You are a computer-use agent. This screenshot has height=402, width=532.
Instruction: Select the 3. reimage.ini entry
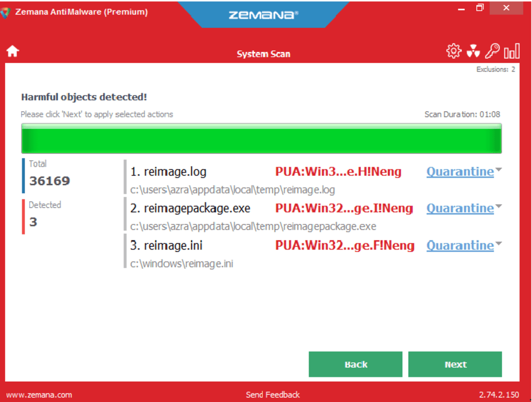pyautogui.click(x=166, y=245)
